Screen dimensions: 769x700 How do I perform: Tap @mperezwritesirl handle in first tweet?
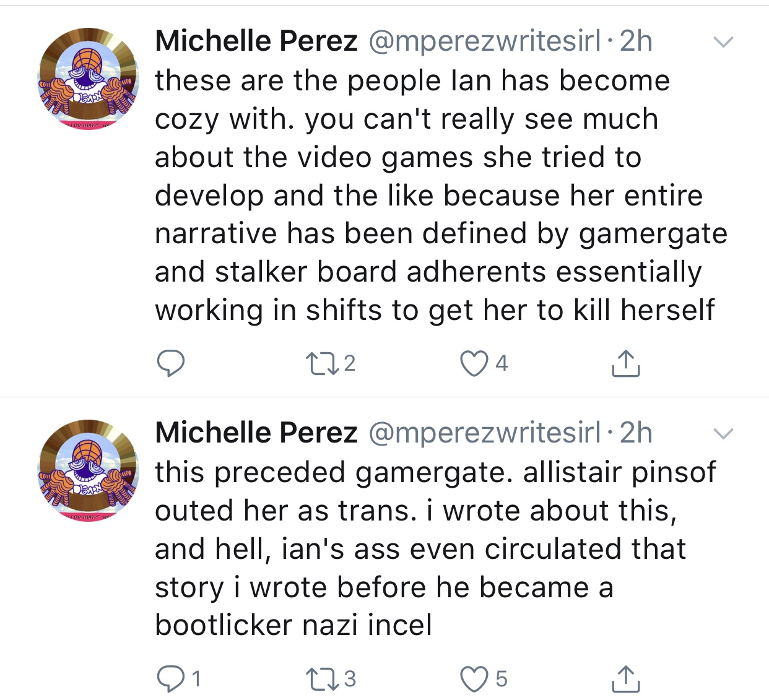point(485,41)
